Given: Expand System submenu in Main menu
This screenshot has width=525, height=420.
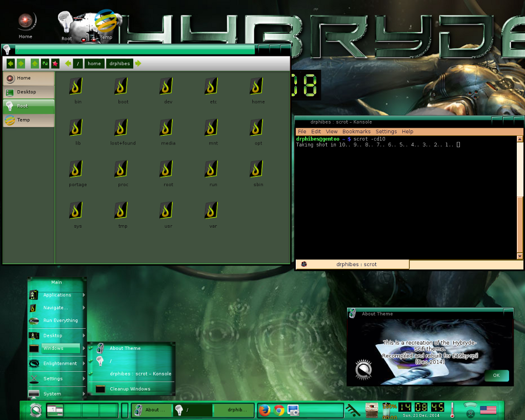Looking at the screenshot, I should (x=57, y=394).
